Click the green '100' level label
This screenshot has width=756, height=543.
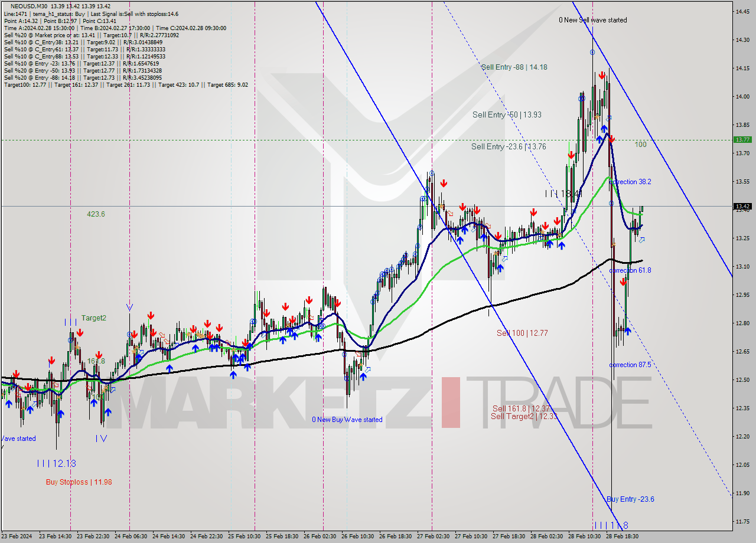coord(641,145)
